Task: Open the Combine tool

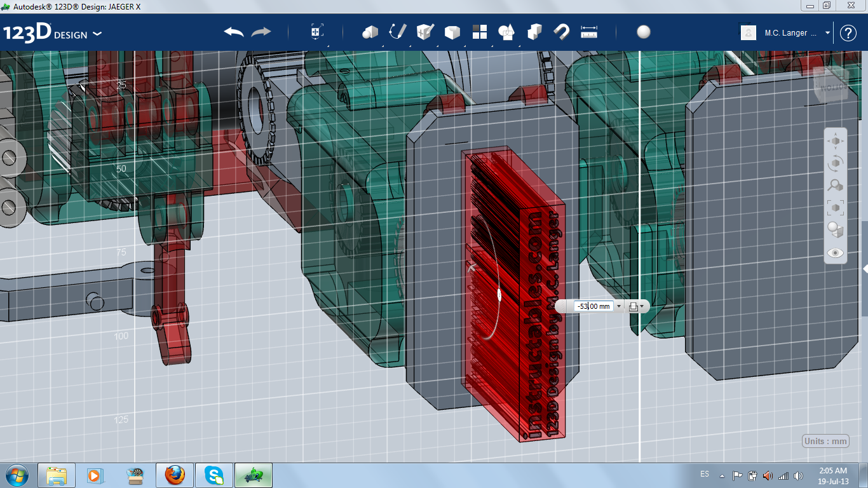Action: pyautogui.click(x=534, y=32)
